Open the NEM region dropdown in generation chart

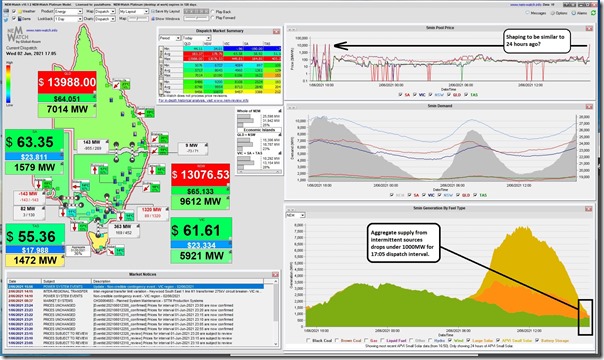pos(295,215)
